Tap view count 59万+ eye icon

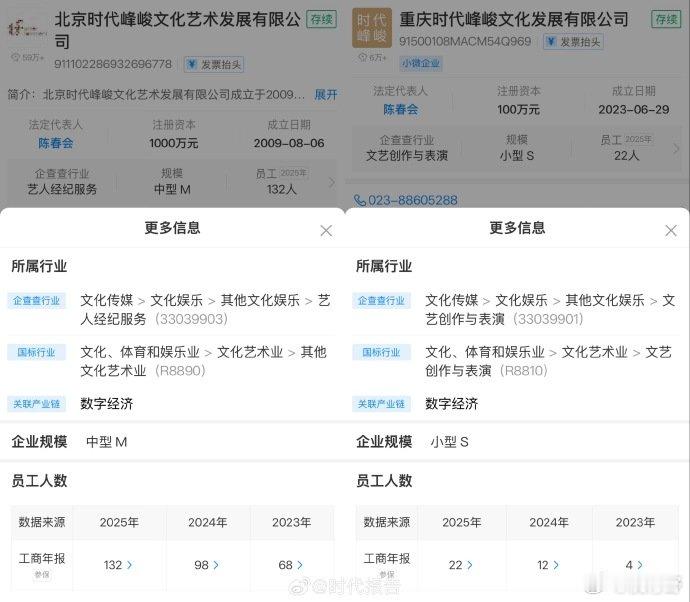[15, 57]
